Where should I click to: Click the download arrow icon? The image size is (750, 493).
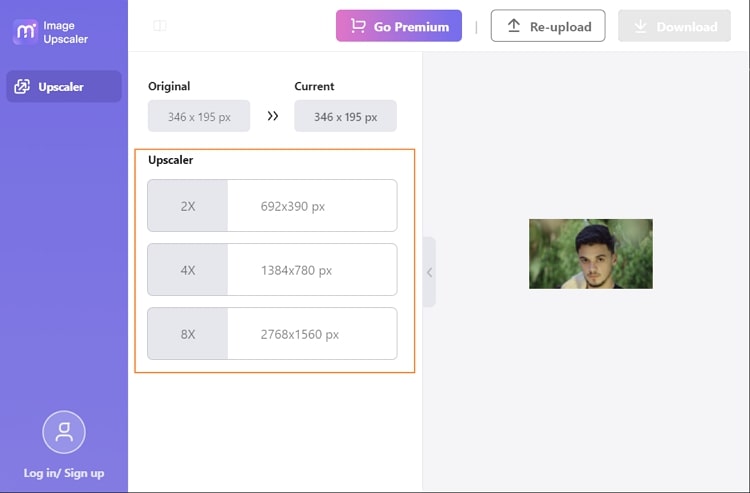640,26
